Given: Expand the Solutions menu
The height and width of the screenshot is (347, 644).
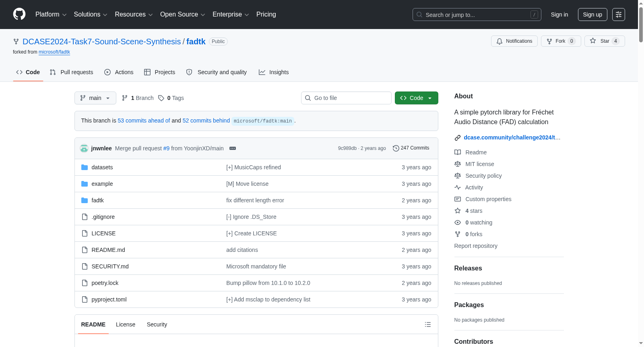Looking at the screenshot, I should point(91,15).
